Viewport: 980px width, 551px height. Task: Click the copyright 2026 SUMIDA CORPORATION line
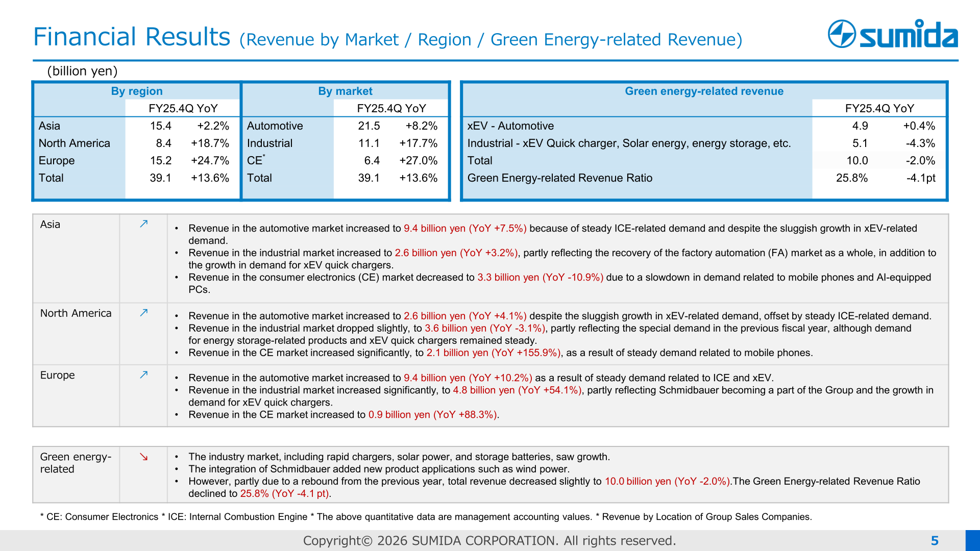pos(489,541)
